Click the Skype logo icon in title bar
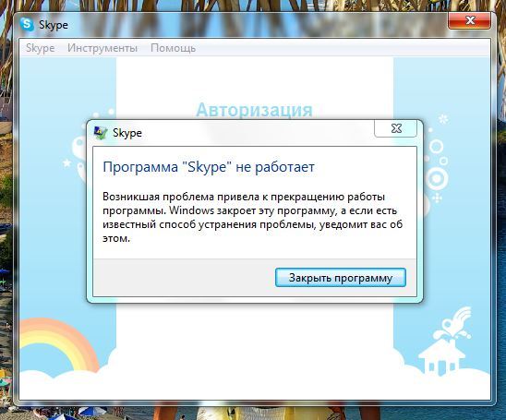This screenshot has height=420, width=506. (27, 25)
